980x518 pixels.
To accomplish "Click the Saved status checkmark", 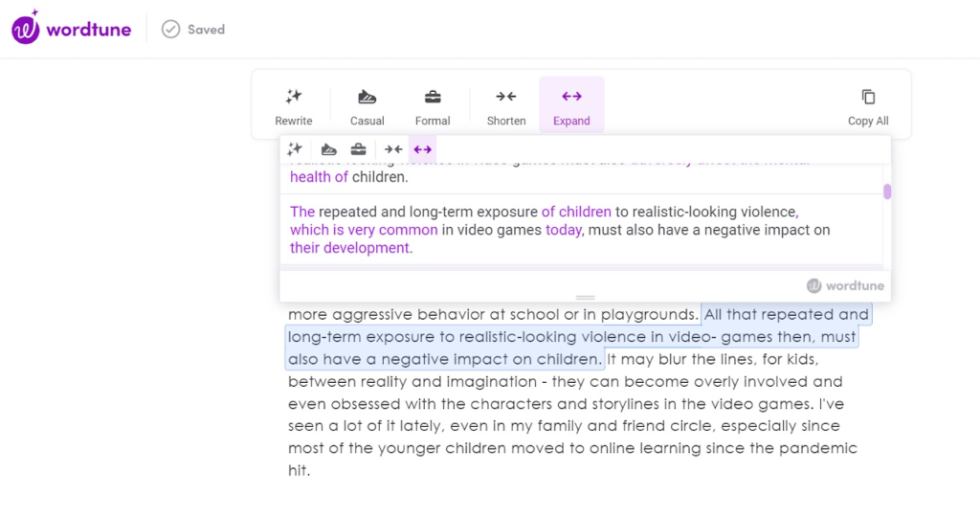I will tap(170, 30).
